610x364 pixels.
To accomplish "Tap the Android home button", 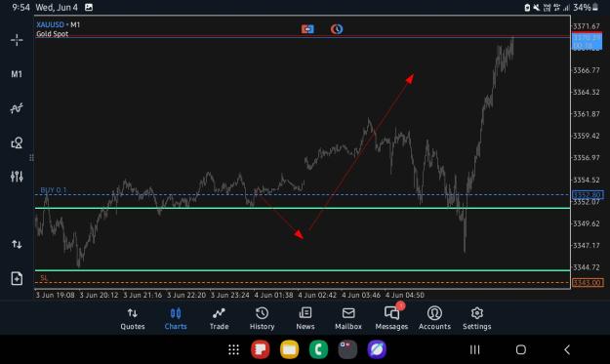I will point(521,349).
